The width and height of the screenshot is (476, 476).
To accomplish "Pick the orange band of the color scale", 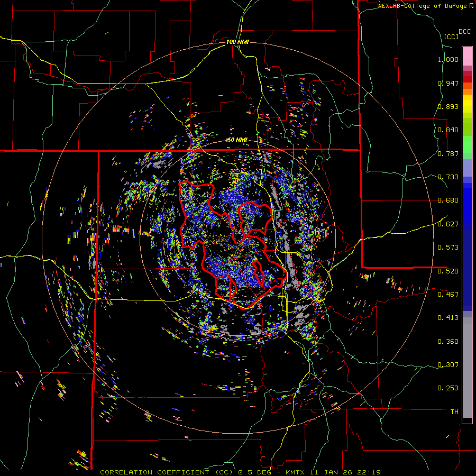I will coord(467,88).
